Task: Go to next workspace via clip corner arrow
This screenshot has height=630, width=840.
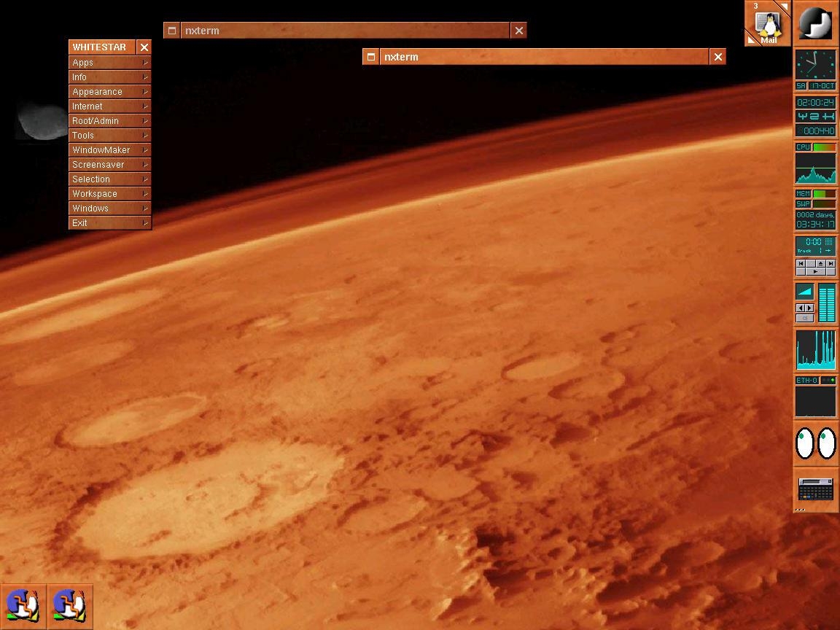Action: click(x=785, y=7)
